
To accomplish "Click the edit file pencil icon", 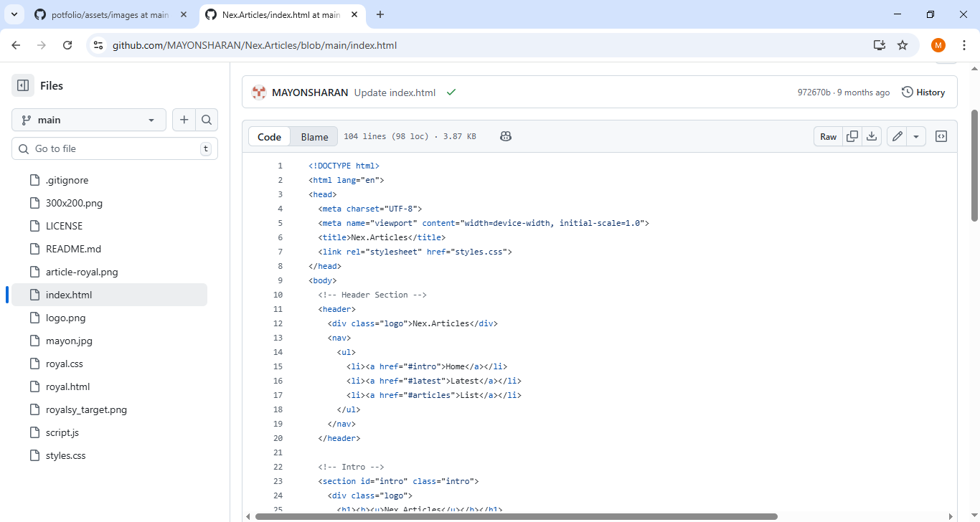I will tap(897, 136).
